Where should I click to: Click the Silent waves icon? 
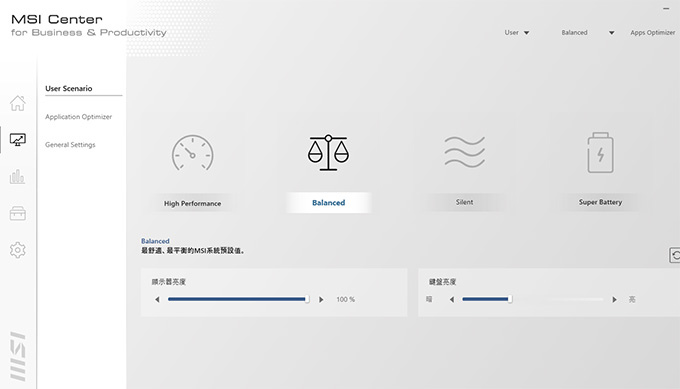click(x=464, y=152)
